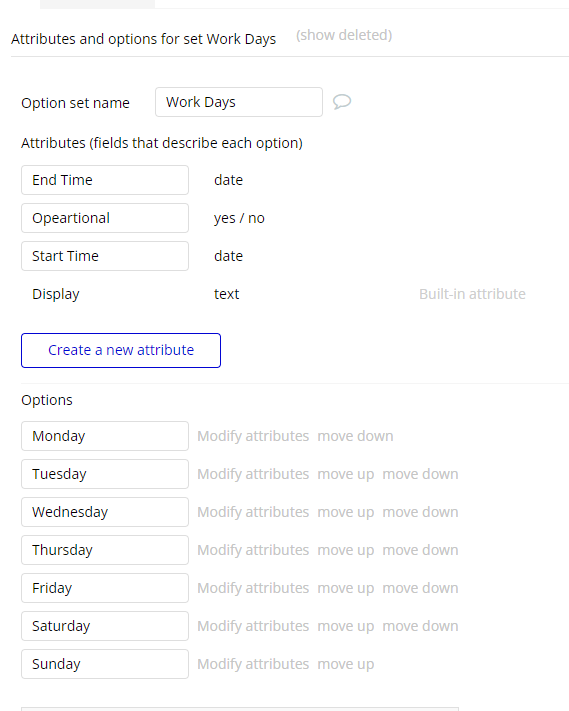Click the Display built-in attribute name
Viewport: 569px width, 711px height.
[x=56, y=294]
